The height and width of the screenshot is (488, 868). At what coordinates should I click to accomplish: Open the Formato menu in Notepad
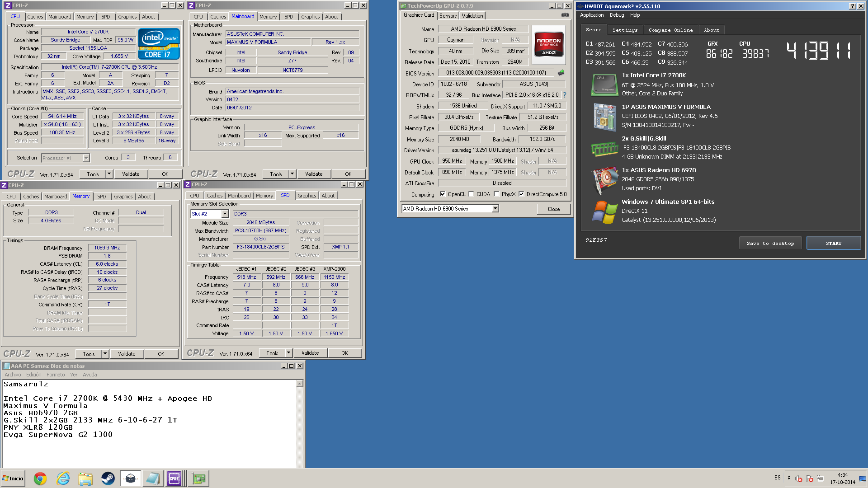[56, 375]
